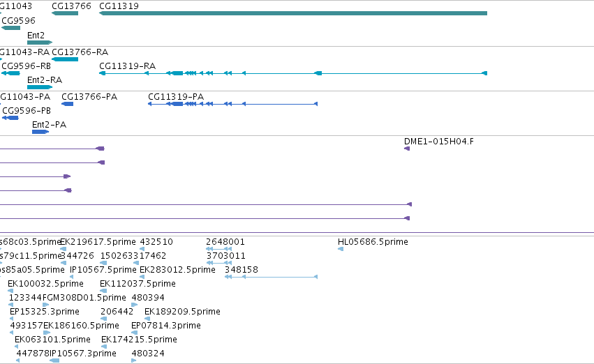The width and height of the screenshot is (594, 364).
Task: Click the Ent2-RA transcript label
Action: coord(45,79)
